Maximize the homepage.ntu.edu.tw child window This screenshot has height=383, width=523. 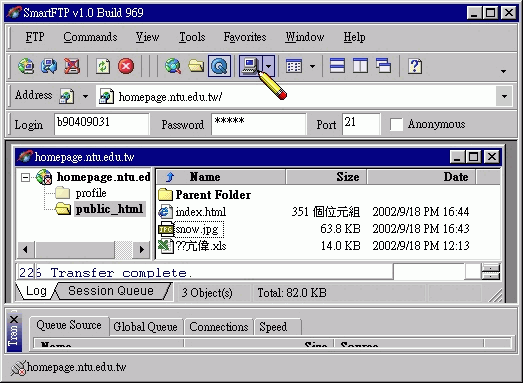click(x=474, y=157)
